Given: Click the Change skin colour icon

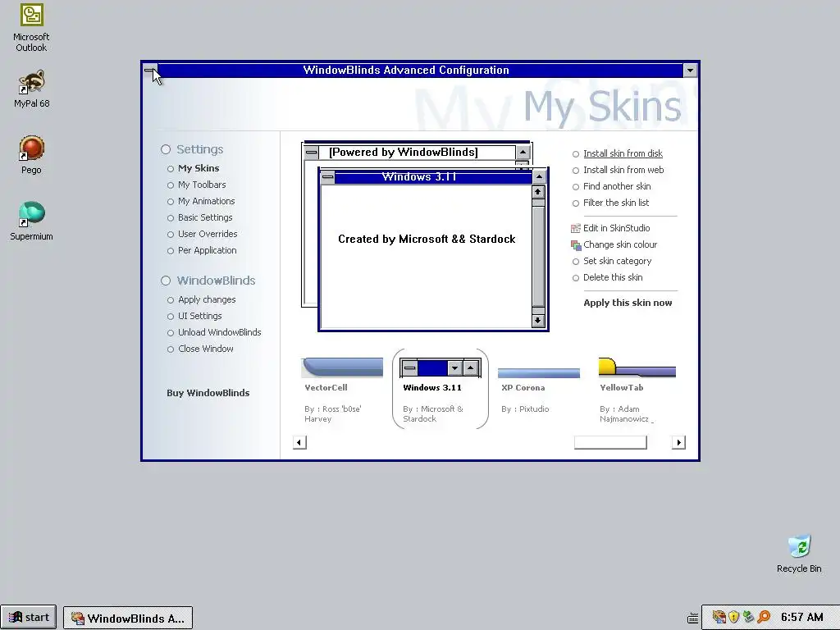Looking at the screenshot, I should (x=575, y=244).
